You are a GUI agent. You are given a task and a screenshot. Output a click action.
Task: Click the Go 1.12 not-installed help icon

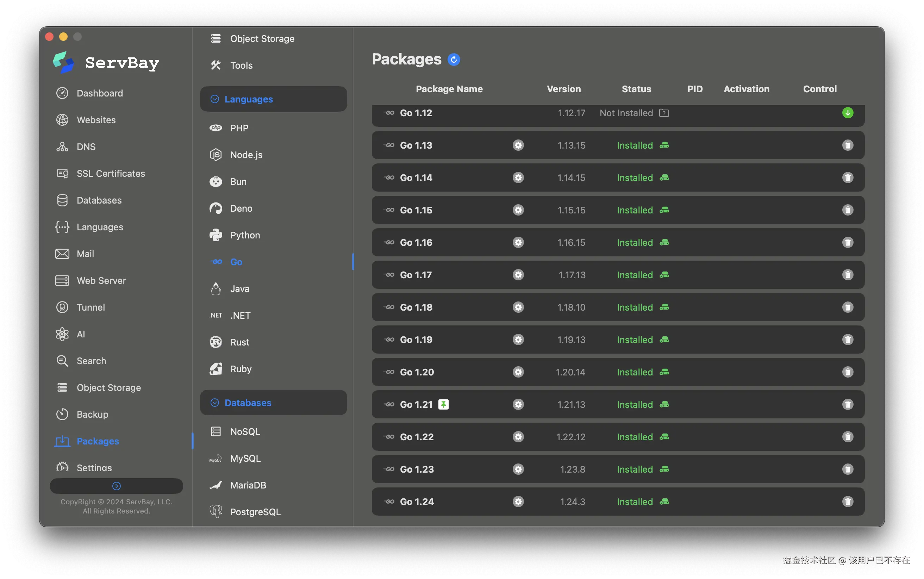[x=664, y=113]
